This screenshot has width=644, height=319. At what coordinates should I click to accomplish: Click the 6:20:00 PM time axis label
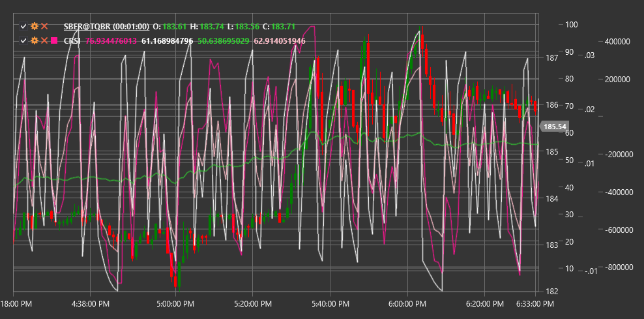coord(484,304)
